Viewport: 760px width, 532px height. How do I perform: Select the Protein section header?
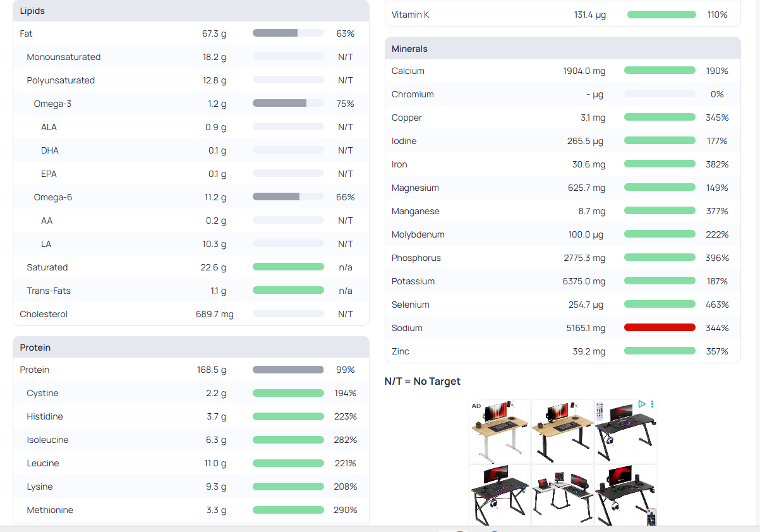pyautogui.click(x=35, y=348)
